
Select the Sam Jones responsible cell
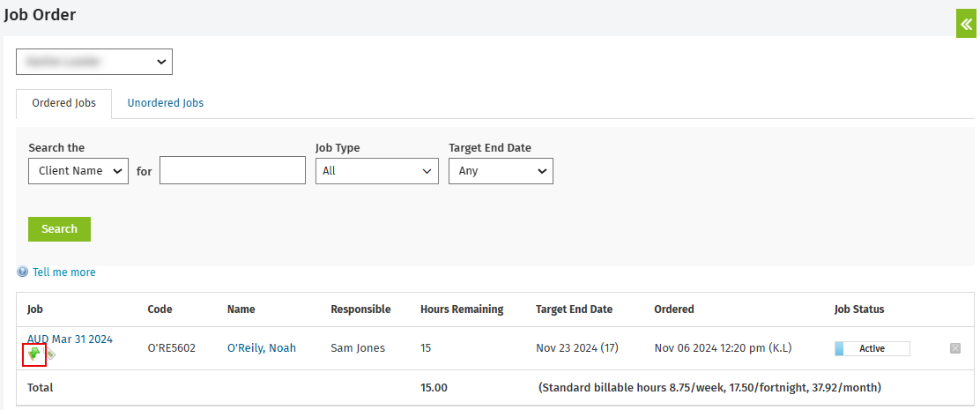pyautogui.click(x=358, y=348)
